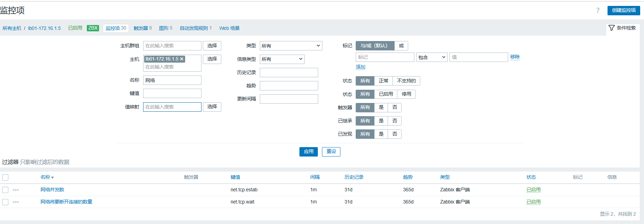Viewport: 644px width, 224px height.
Task: Check the row checkbox for 网络并发数
Action: click(x=5, y=190)
